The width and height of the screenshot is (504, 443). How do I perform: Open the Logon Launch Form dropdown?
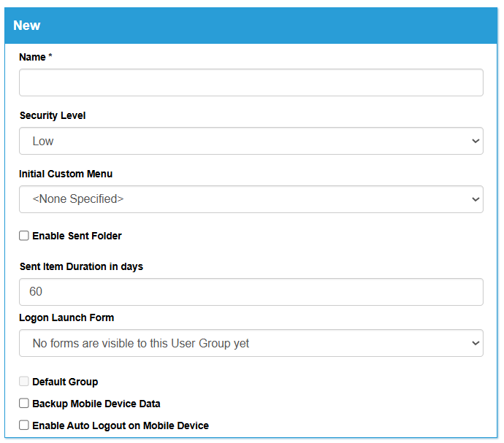(251, 343)
